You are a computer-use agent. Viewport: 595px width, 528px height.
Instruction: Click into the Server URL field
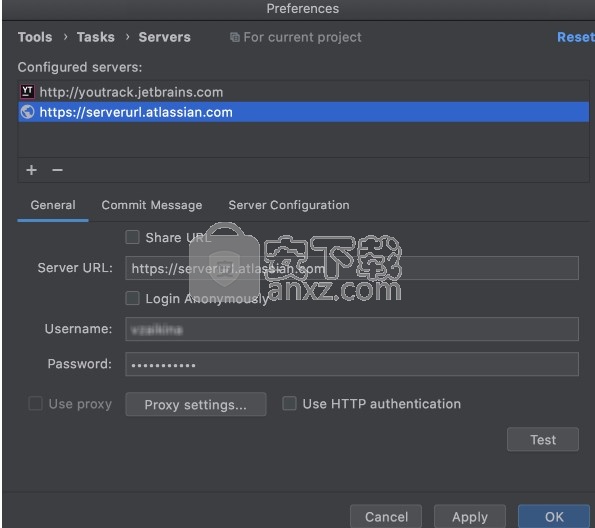[352, 268]
